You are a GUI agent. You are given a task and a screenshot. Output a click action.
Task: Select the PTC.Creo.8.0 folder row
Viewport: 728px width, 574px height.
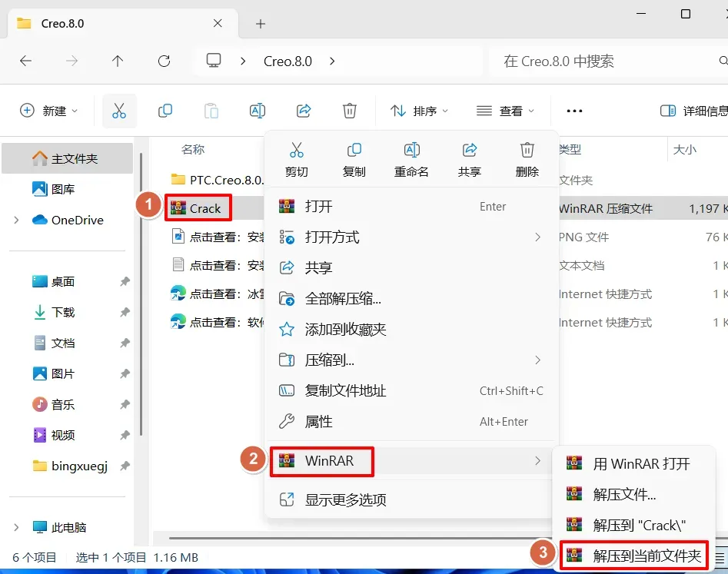coord(218,180)
